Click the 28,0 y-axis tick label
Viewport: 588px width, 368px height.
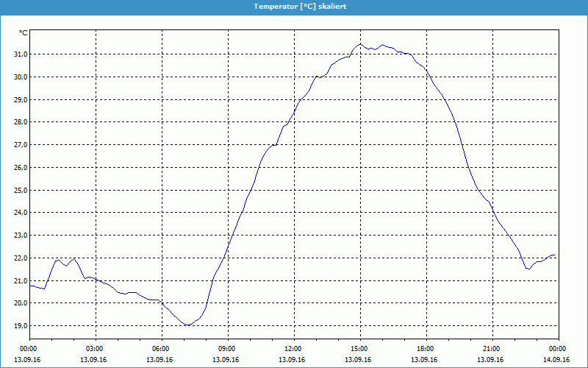point(19,122)
